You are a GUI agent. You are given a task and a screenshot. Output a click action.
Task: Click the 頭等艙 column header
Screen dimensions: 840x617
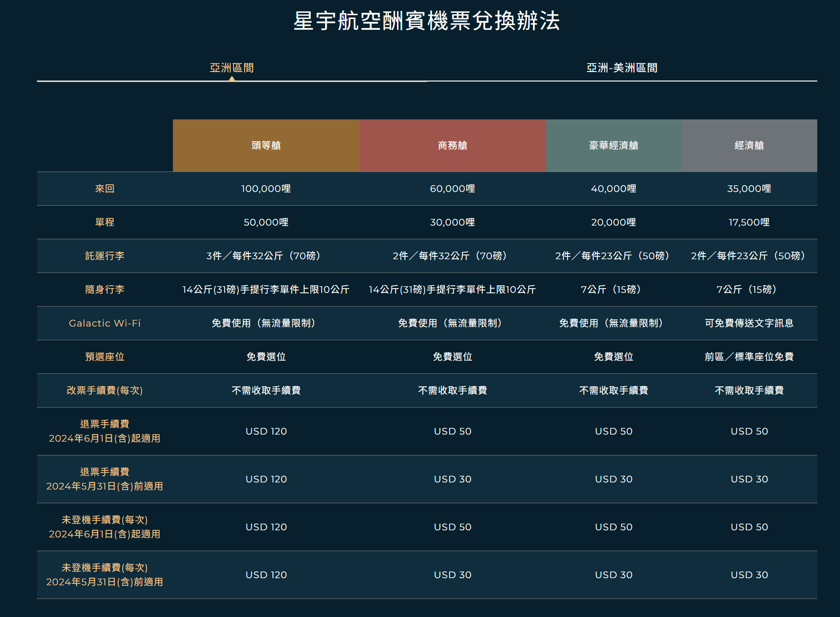266,145
